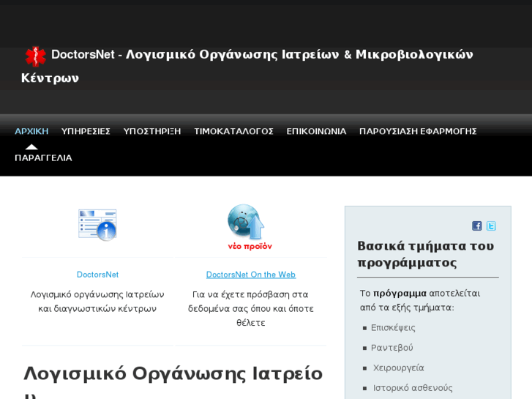Open the ΠΑΡΑΓΓΕΛΙΑ menu item

[x=43, y=158]
